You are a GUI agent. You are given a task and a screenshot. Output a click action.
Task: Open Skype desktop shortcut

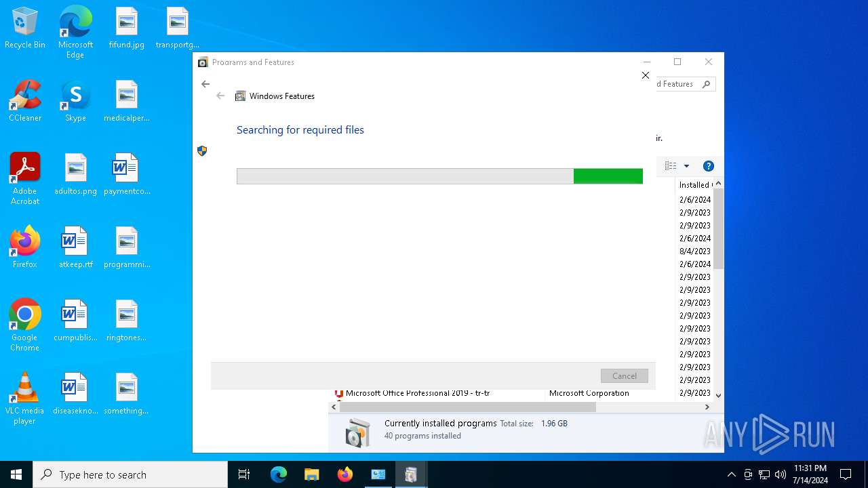tap(75, 102)
